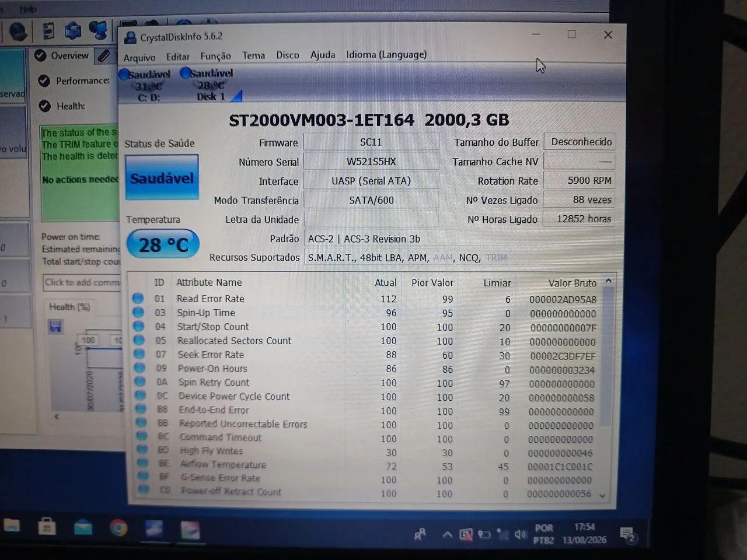The image size is (747, 560).
Task: Open the Editar menu
Action: click(178, 57)
